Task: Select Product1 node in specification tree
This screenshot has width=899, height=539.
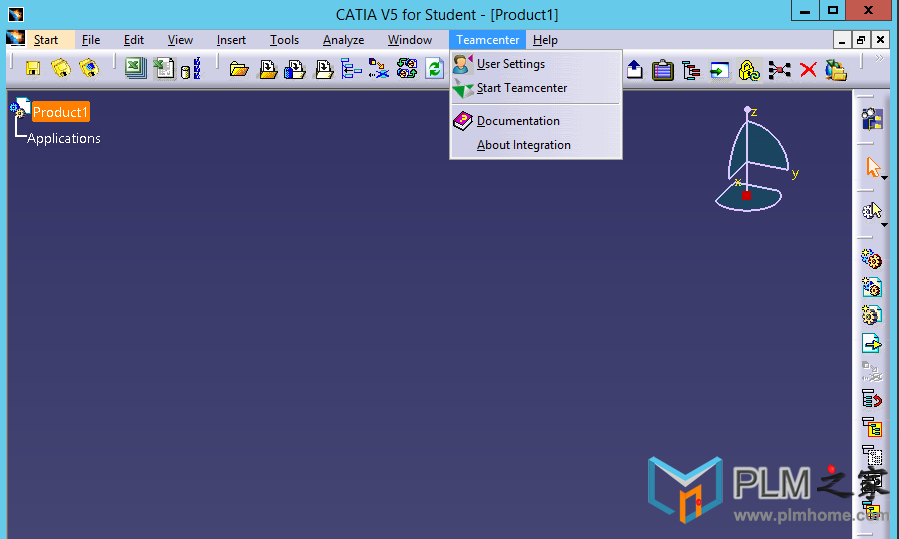Action: tap(60, 112)
